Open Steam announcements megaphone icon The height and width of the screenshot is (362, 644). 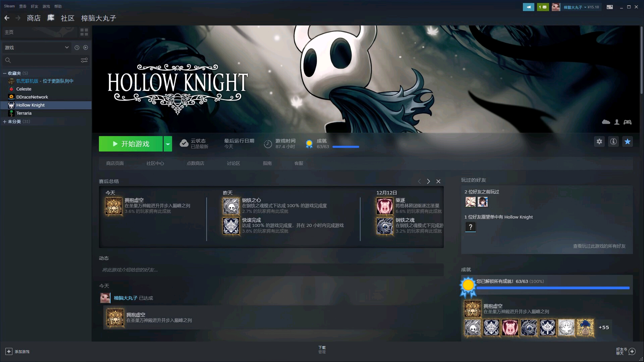528,7
